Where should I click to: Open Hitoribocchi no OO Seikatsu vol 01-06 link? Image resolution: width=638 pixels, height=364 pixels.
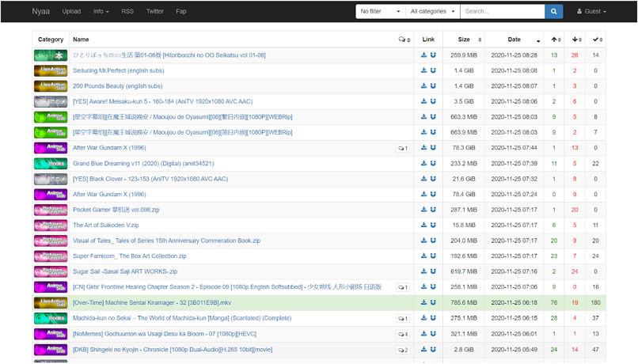(x=169, y=55)
